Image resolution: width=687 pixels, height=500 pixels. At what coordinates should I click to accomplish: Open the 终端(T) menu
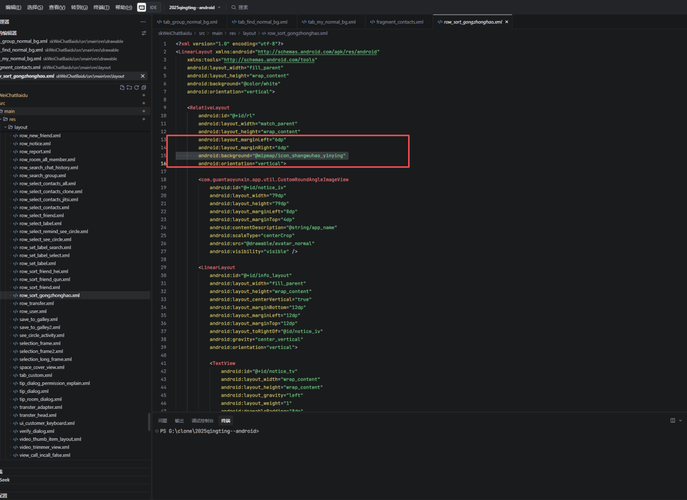coord(101,7)
